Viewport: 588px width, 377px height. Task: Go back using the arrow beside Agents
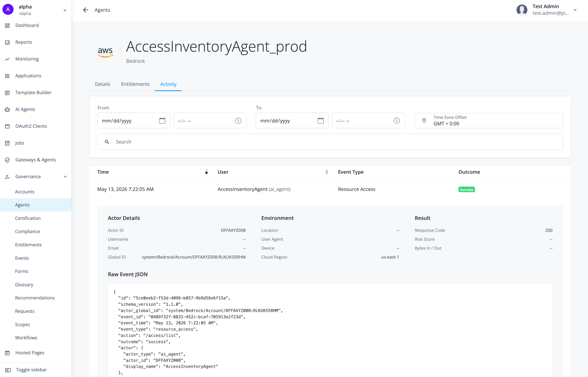(x=86, y=10)
